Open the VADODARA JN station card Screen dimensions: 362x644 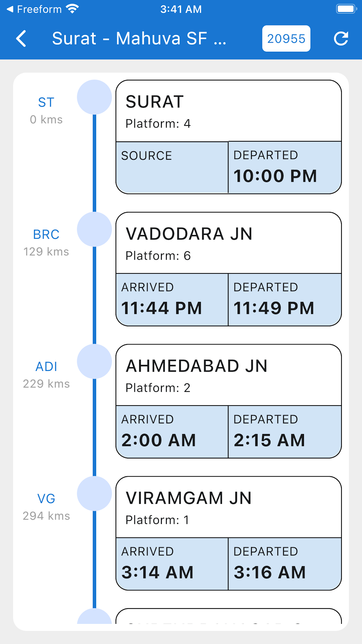[228, 244]
